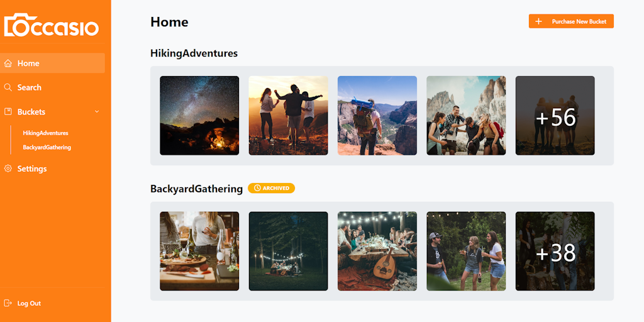The height and width of the screenshot is (322, 644).
Task: Show 38 more BackyardGathering photos
Action: coord(555,251)
